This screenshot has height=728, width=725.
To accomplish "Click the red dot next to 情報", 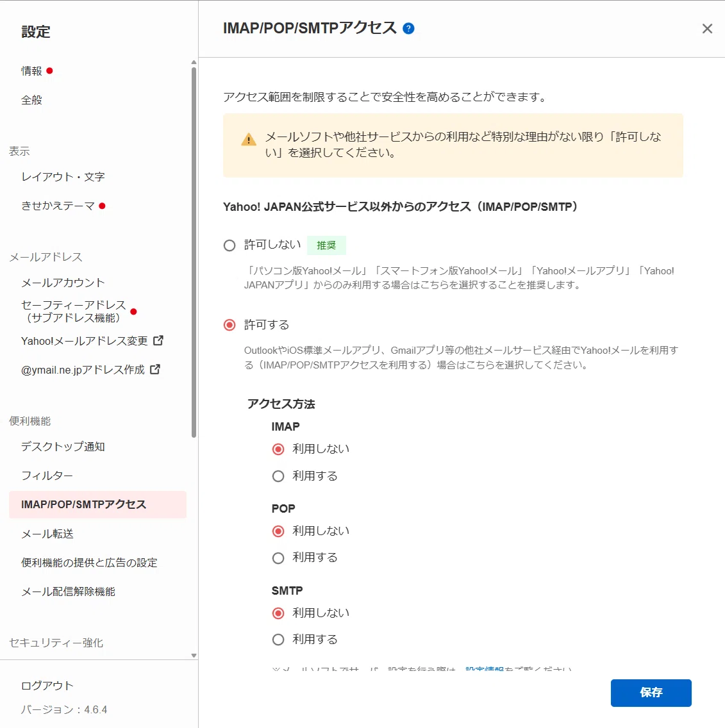I will point(50,70).
